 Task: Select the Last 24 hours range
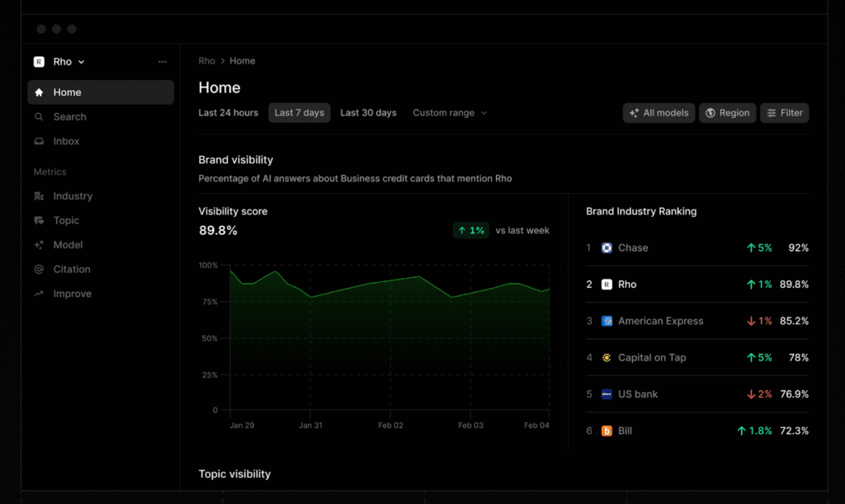tap(228, 113)
